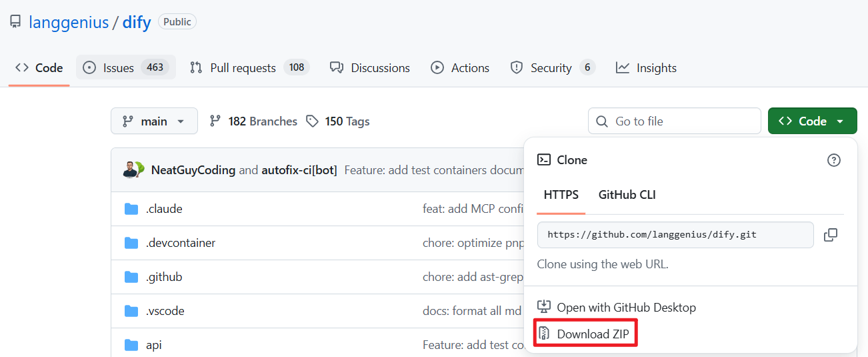Open the Issues tab
868x357 pixels.
pos(126,68)
